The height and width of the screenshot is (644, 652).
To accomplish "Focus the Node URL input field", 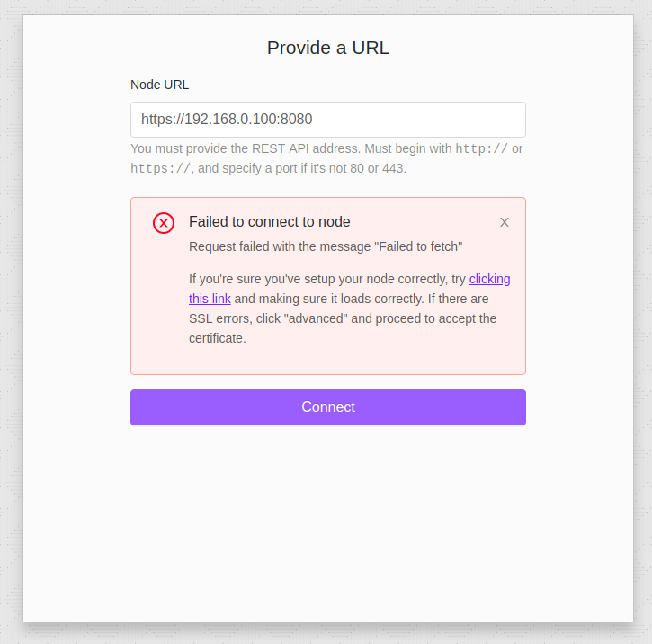I will (328, 120).
